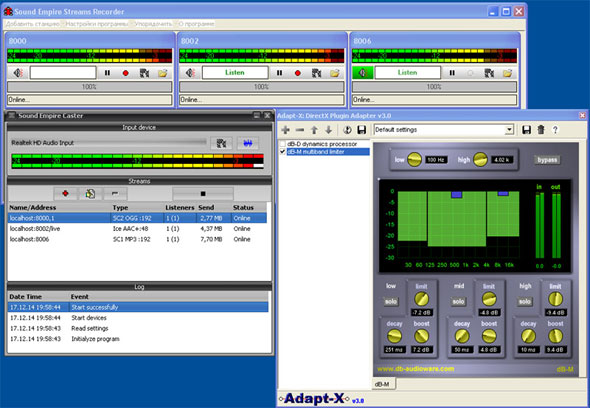Save preset with the disk icon after dropdown

(x=526, y=130)
